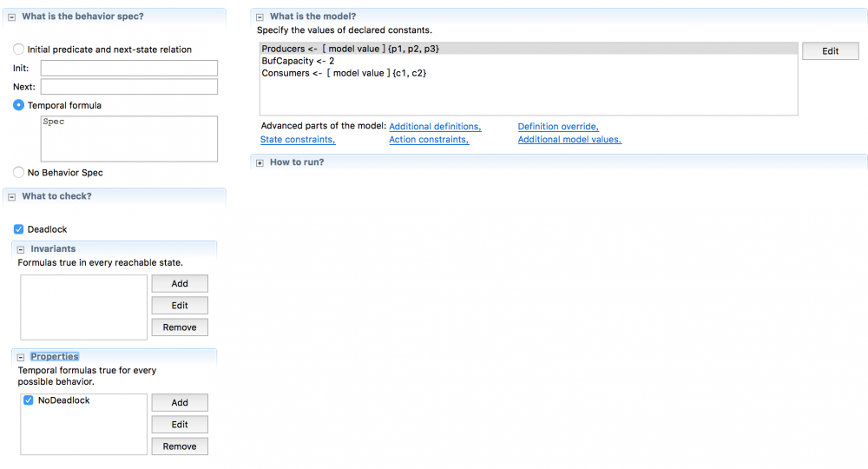Select the BufCapacity constant row

point(298,61)
